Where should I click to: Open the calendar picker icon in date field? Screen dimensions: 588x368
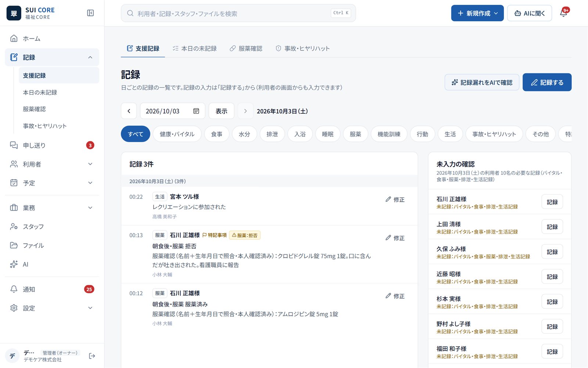(x=196, y=111)
